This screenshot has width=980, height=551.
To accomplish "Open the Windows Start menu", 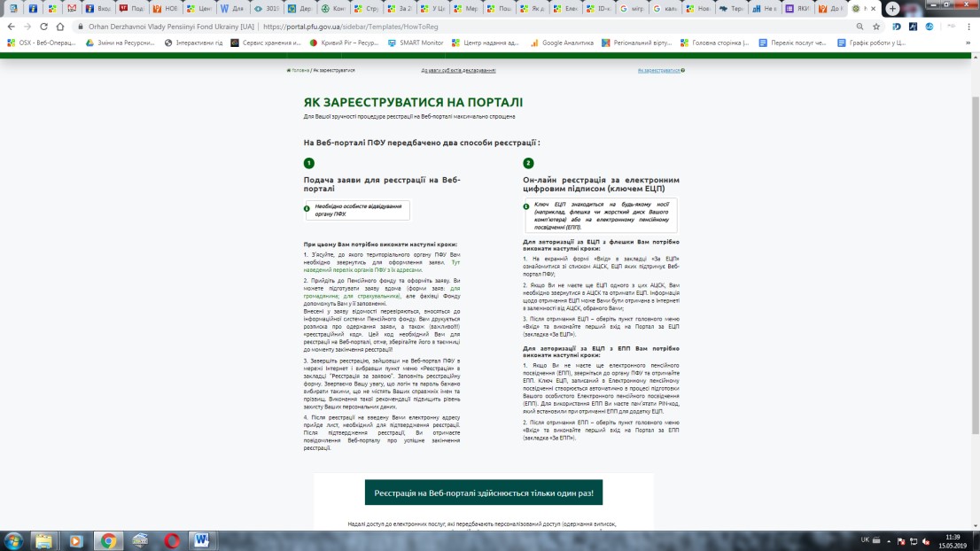I will pyautogui.click(x=14, y=540).
